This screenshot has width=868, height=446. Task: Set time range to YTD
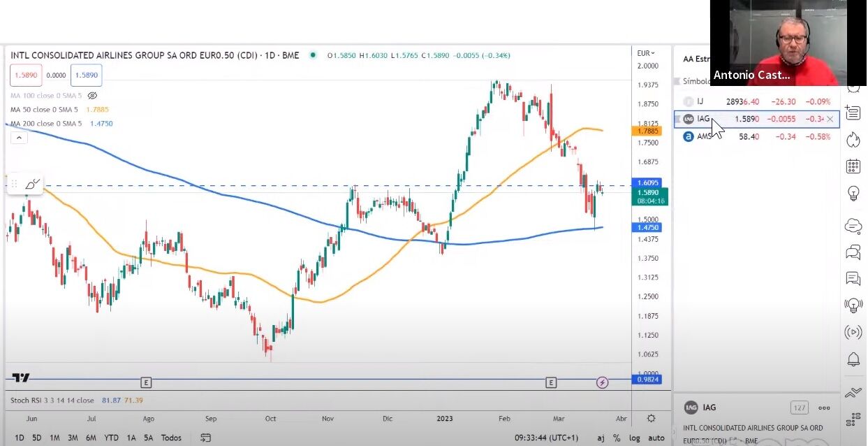pyautogui.click(x=111, y=438)
